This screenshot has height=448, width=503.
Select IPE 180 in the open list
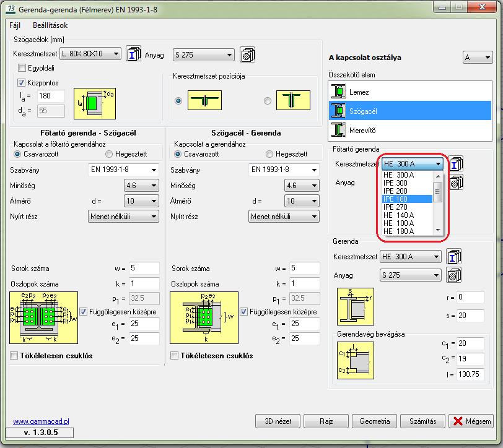pos(408,199)
